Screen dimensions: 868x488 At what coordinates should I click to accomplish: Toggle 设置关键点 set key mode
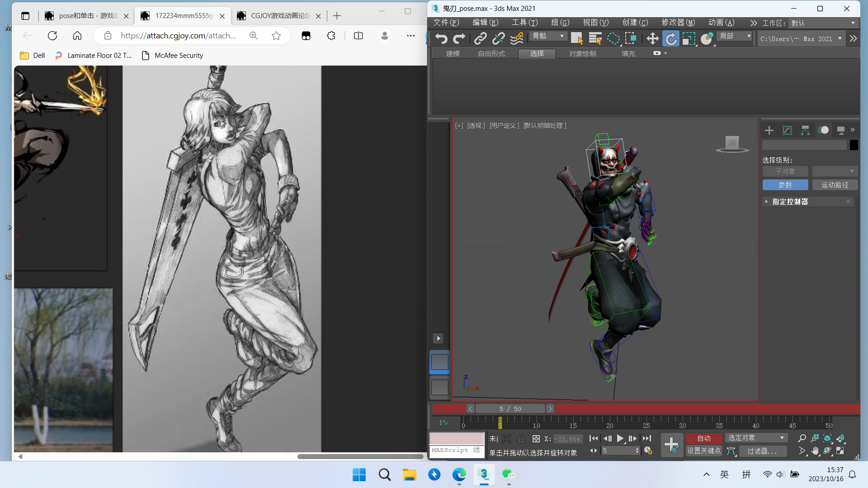(704, 450)
